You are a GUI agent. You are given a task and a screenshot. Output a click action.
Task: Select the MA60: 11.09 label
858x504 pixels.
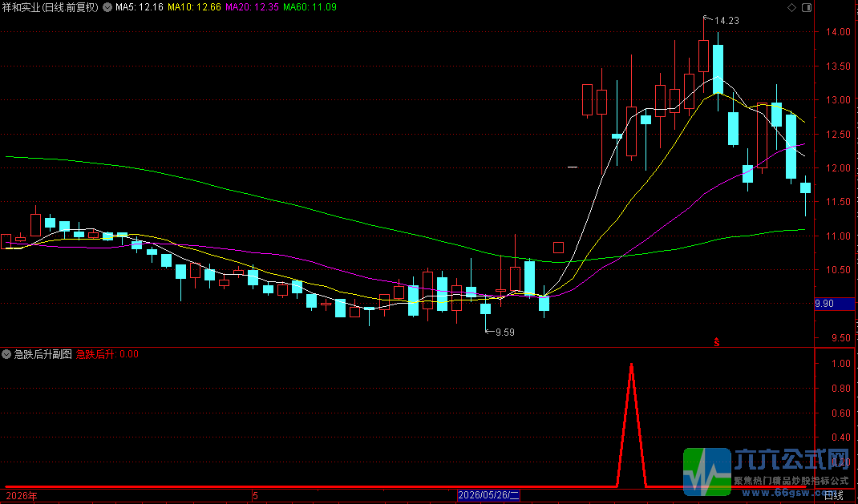click(310, 7)
